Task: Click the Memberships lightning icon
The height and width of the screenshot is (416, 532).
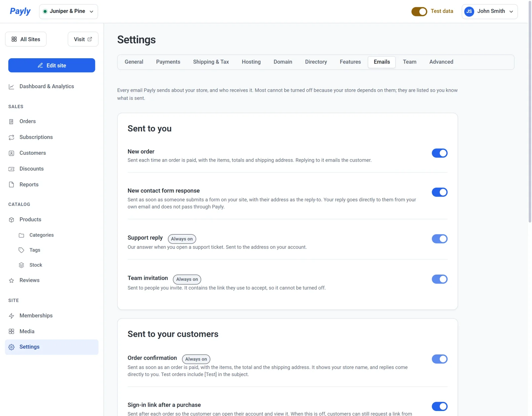Action: pyautogui.click(x=11, y=316)
